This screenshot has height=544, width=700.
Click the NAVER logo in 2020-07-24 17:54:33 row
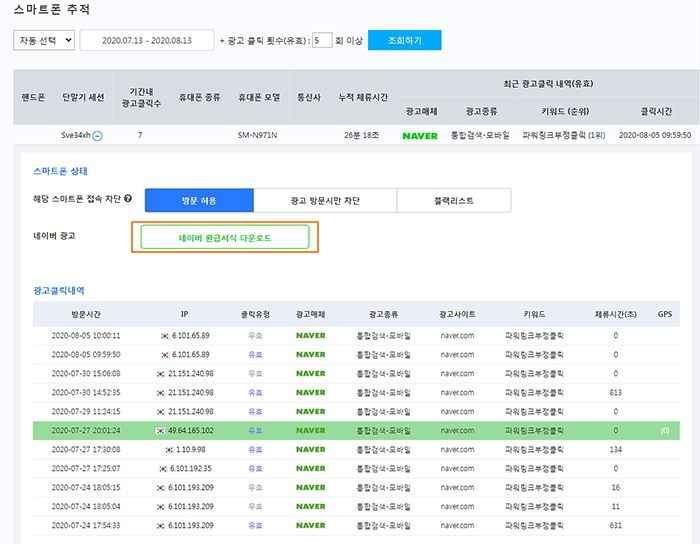click(311, 525)
